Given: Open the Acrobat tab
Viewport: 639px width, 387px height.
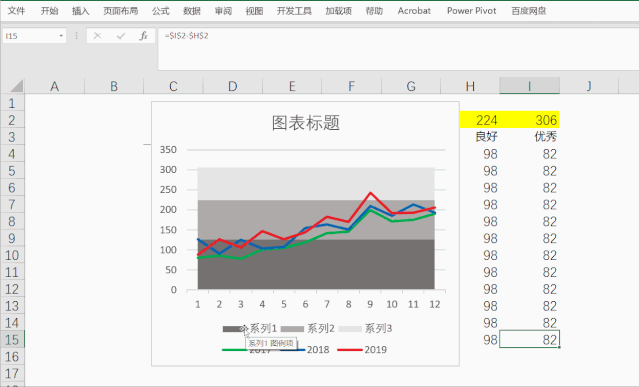Looking at the screenshot, I should pos(414,11).
